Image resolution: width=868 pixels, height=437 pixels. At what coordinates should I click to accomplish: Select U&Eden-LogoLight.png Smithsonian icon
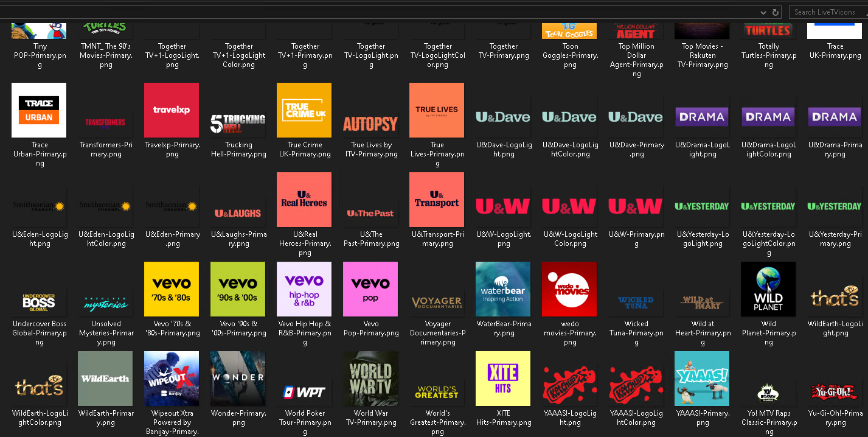(x=39, y=207)
